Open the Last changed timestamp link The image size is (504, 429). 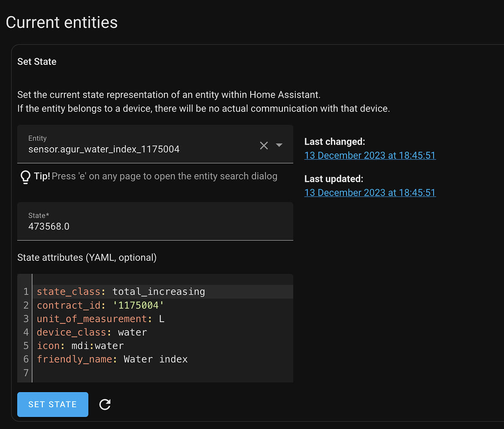tap(370, 155)
